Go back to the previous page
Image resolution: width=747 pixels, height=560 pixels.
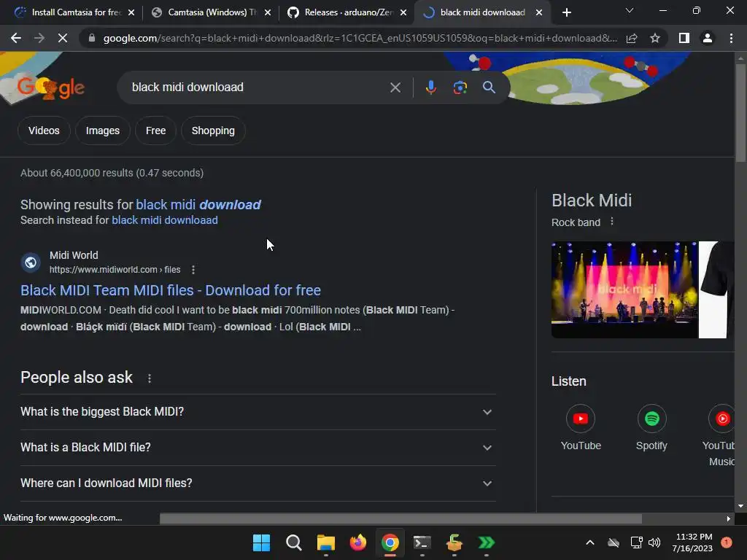click(x=16, y=38)
